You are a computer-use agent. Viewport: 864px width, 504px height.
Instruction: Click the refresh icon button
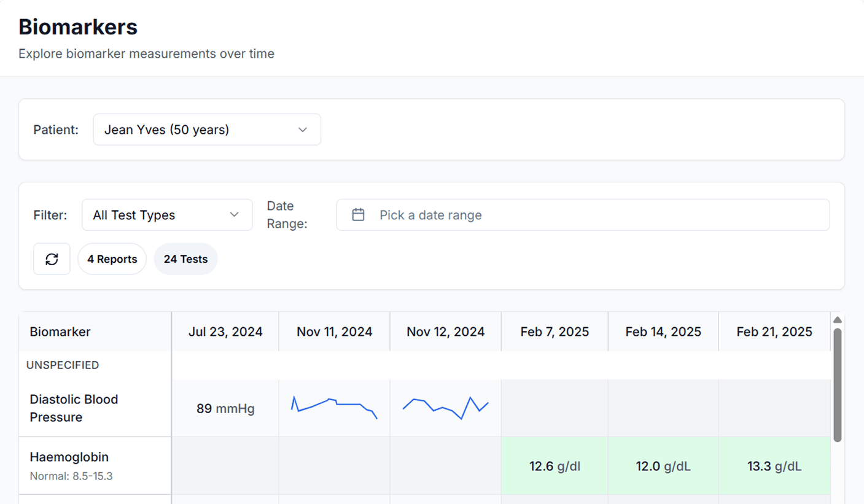tap(52, 259)
